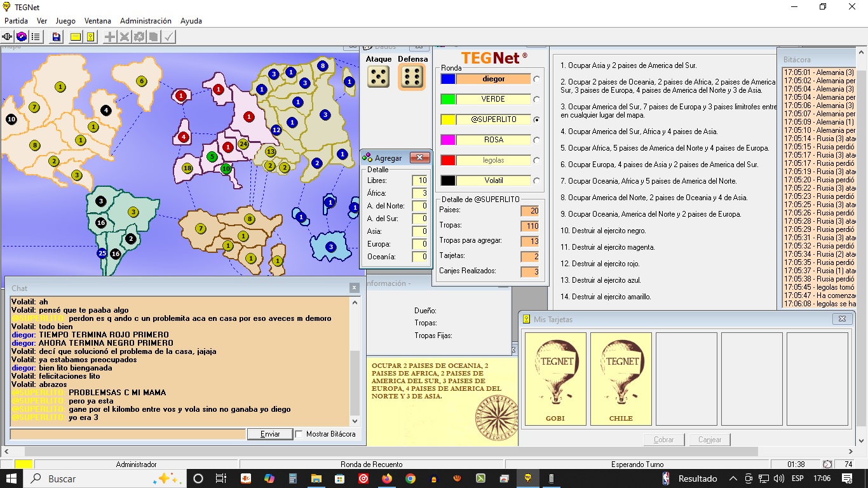
Task: Open the Partida menu
Action: coord(16,21)
